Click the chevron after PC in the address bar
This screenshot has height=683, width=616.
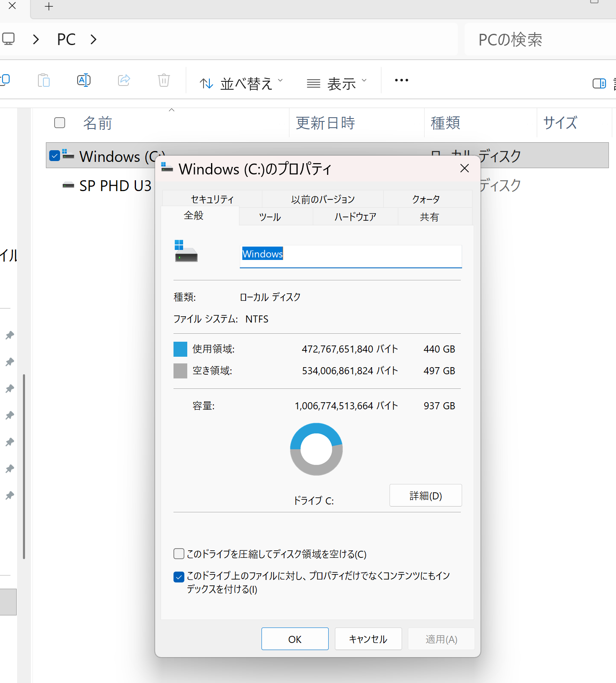(93, 39)
